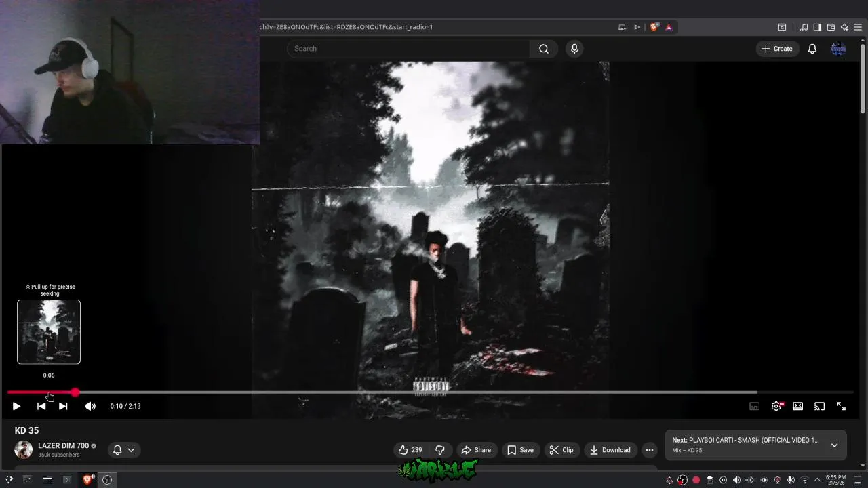Click the Clip button
This screenshot has width=868, height=488.
(x=561, y=450)
